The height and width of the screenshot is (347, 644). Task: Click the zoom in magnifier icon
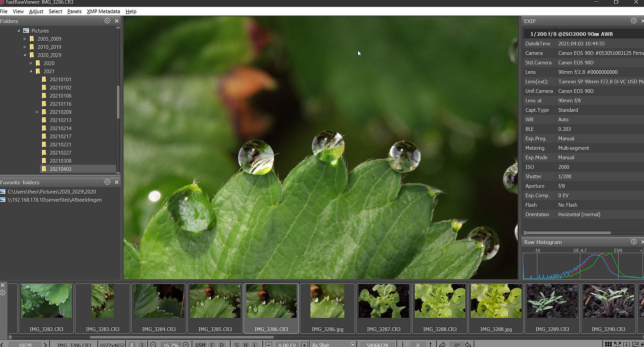click(x=186, y=345)
